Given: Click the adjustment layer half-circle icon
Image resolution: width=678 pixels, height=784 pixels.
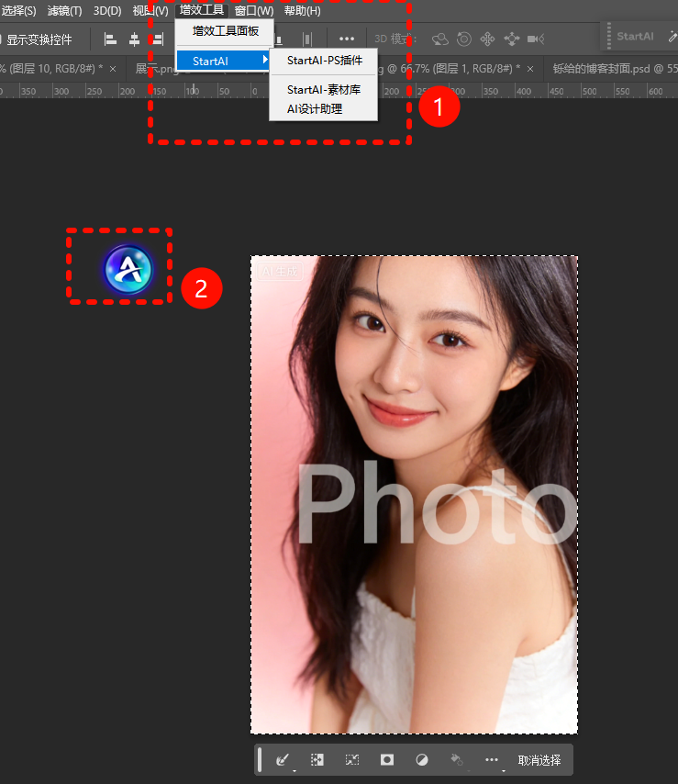Looking at the screenshot, I should pyautogui.click(x=422, y=760).
